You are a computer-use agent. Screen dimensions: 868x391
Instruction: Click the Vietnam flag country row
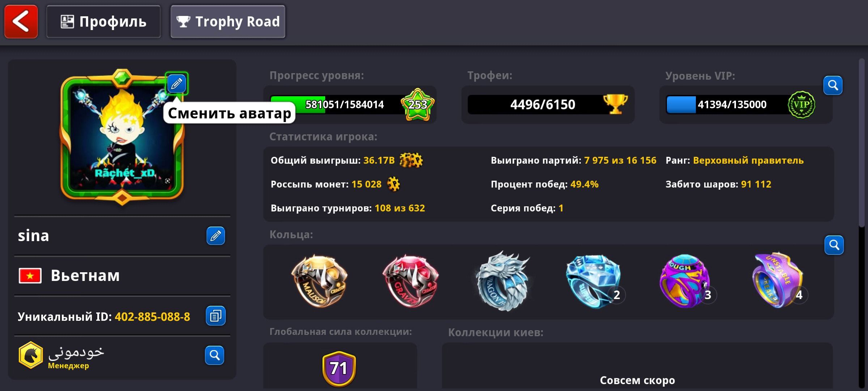point(122,276)
